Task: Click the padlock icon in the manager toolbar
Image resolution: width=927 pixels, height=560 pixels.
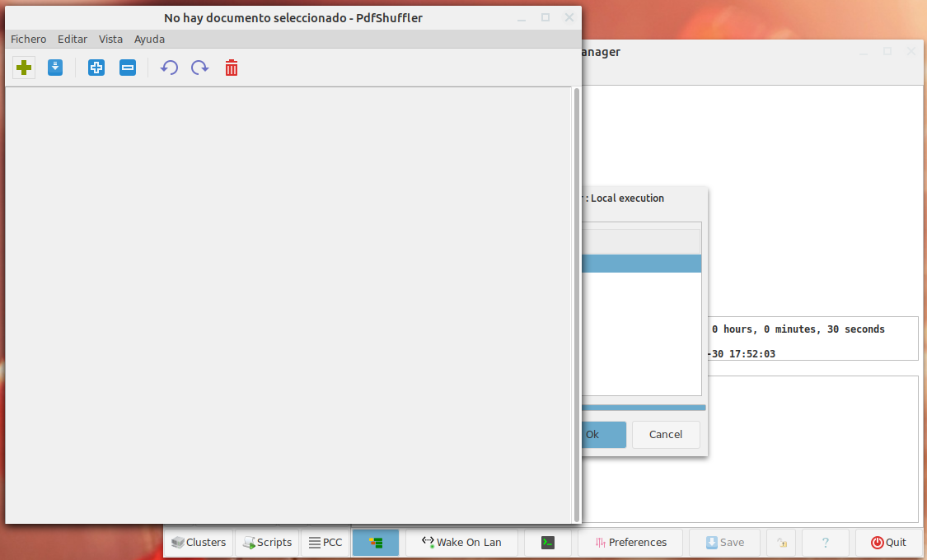Action: tap(782, 542)
